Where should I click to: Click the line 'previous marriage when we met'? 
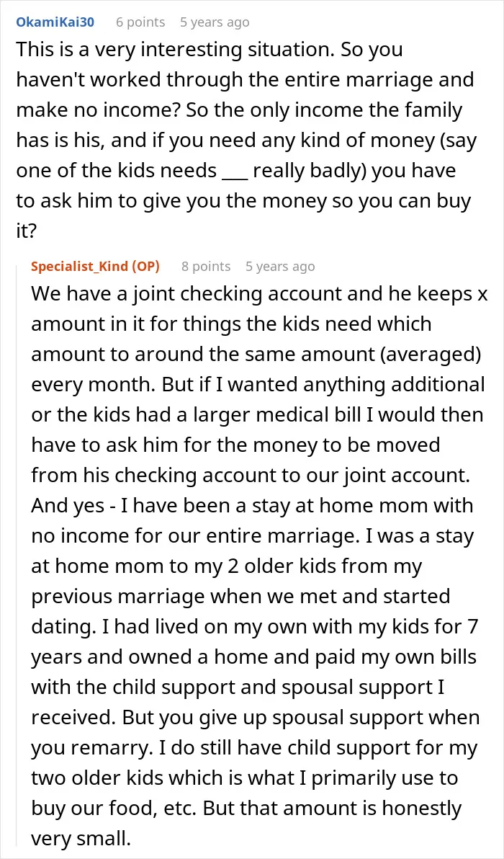(240, 595)
